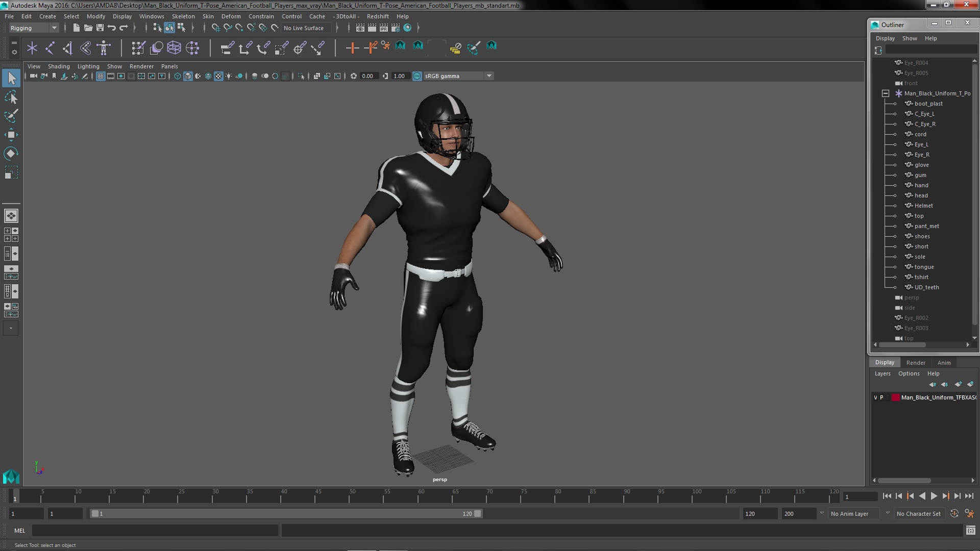Step forward to next key

click(x=945, y=496)
